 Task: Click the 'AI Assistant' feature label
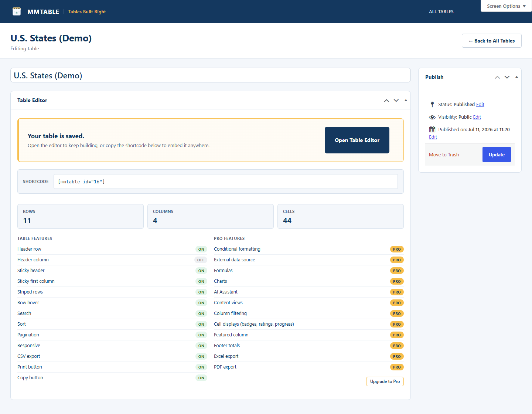coord(226,292)
